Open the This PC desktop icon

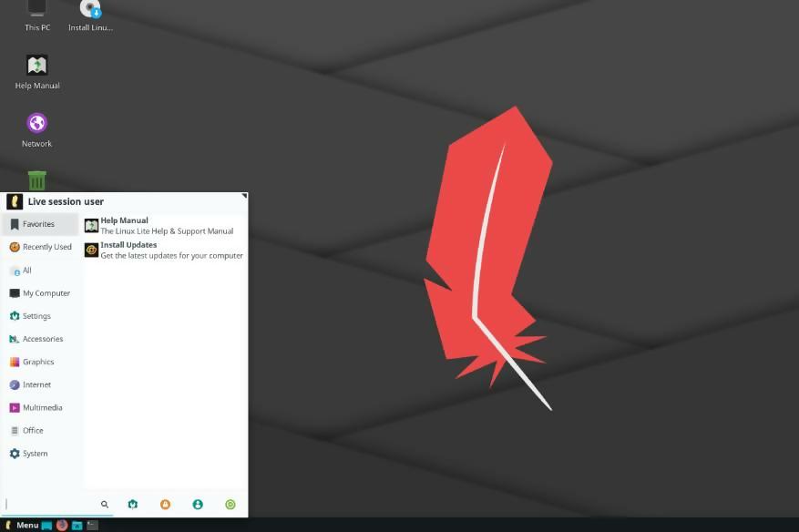[x=36, y=15]
